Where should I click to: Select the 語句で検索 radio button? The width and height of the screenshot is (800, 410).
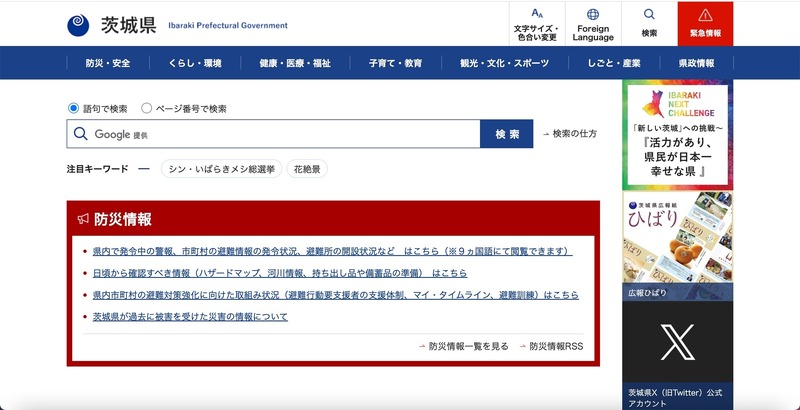tap(73, 108)
